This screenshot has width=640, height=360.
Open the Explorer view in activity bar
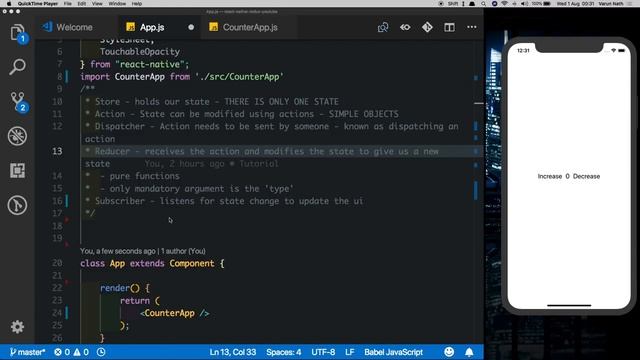(18, 33)
